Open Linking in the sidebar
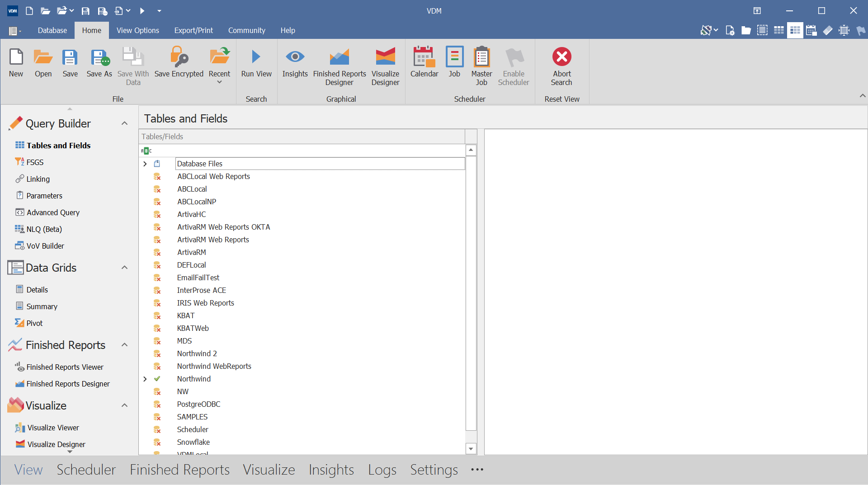The width and height of the screenshot is (868, 485). coord(38,179)
